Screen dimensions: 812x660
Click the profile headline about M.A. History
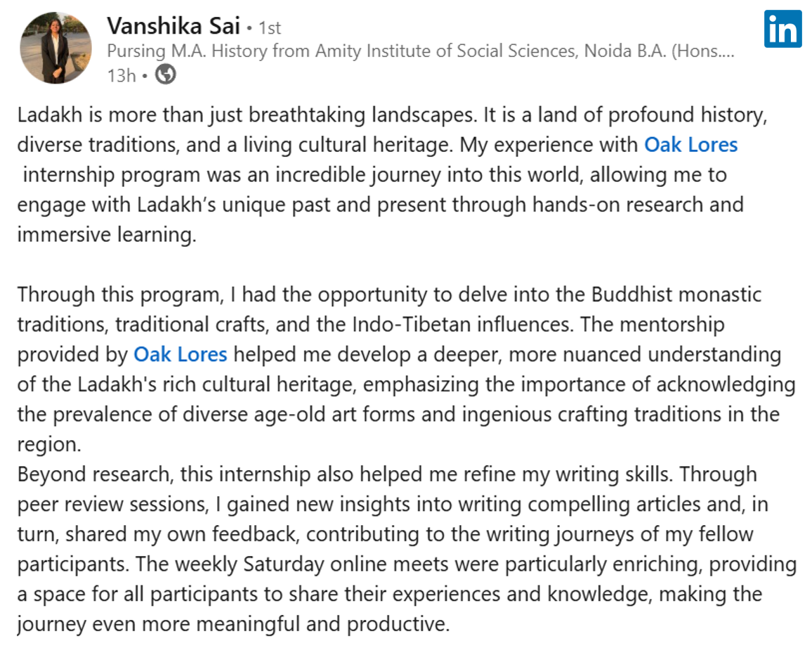click(x=421, y=51)
